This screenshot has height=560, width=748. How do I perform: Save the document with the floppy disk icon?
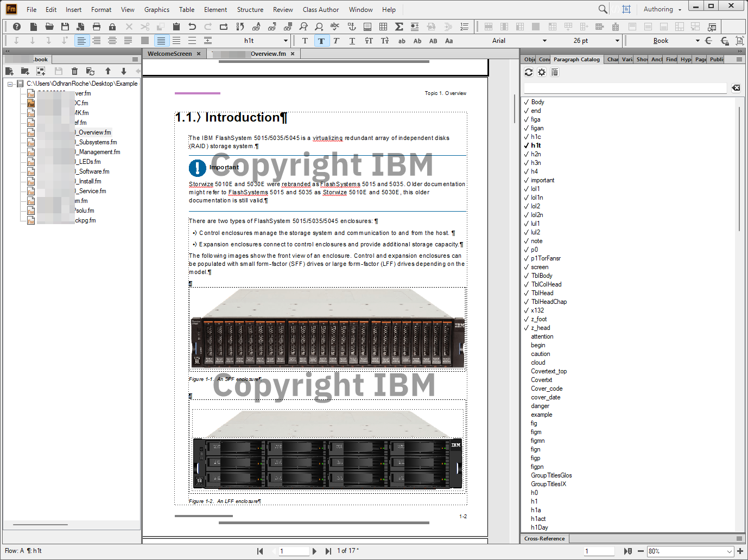pyautogui.click(x=65, y=27)
